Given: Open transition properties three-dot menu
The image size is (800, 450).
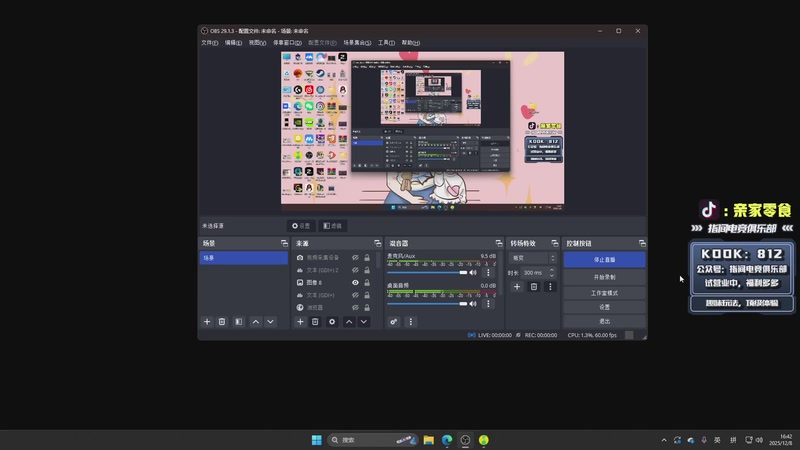Looking at the screenshot, I should pos(550,287).
